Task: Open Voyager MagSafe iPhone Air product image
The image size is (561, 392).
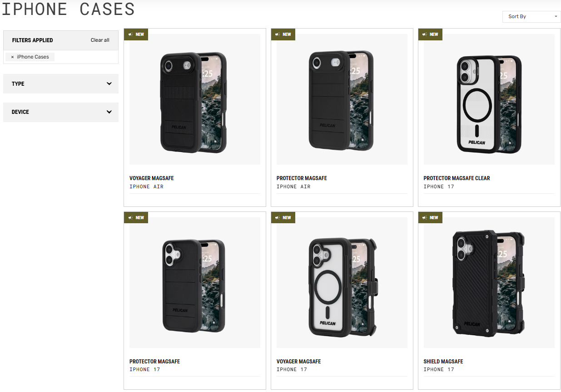Action: point(195,99)
